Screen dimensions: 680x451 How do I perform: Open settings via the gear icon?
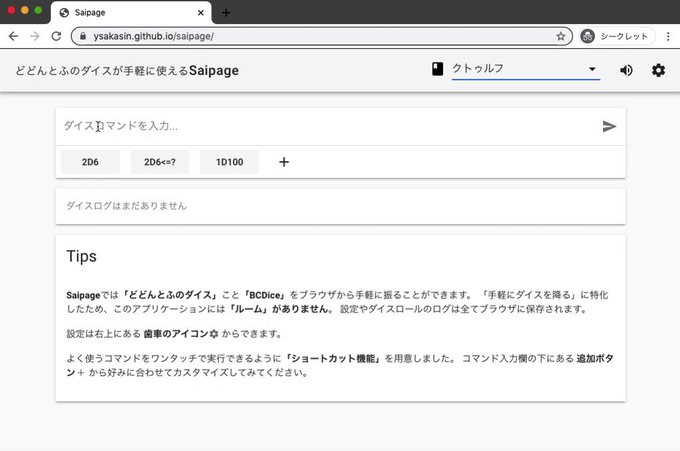[658, 70]
